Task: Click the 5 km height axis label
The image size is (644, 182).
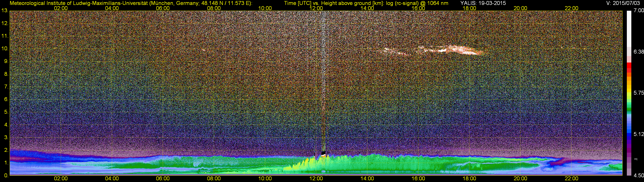Action: coord(6,112)
